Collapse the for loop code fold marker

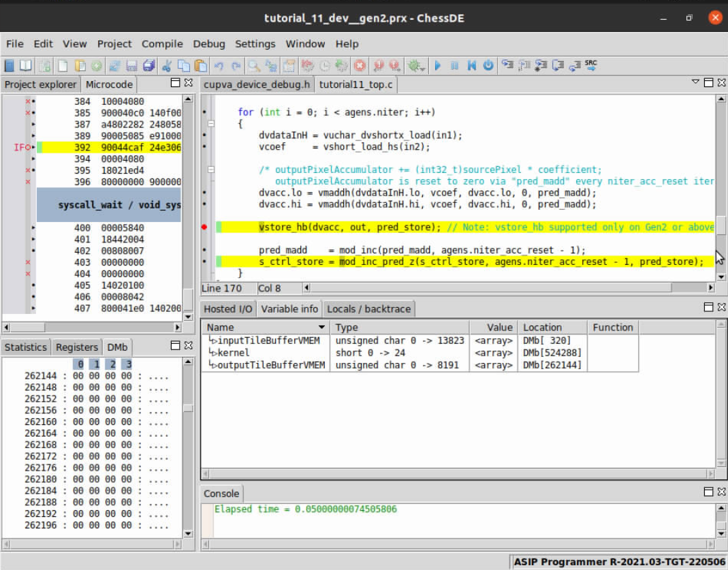click(211, 124)
